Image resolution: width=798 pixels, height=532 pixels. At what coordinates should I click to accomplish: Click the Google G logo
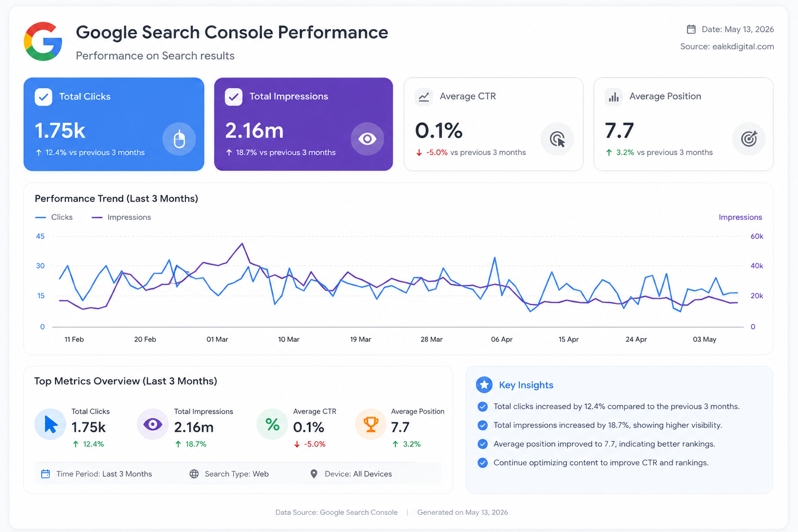point(43,42)
